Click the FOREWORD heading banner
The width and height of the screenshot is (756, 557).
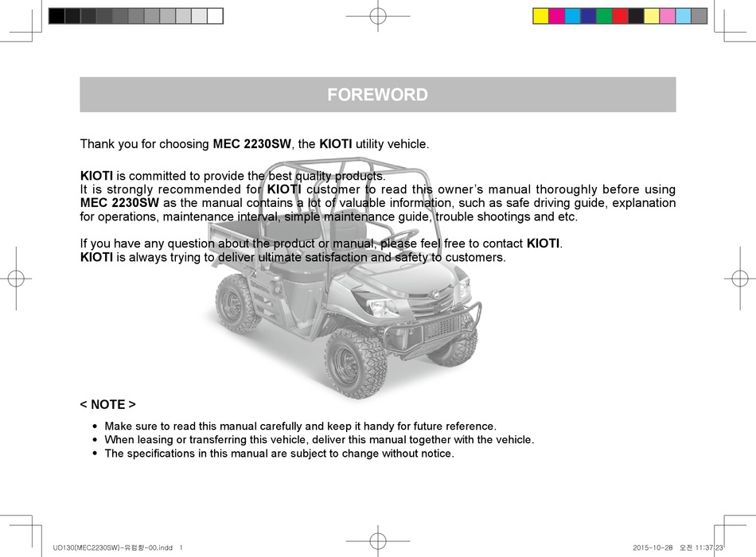pos(377,95)
